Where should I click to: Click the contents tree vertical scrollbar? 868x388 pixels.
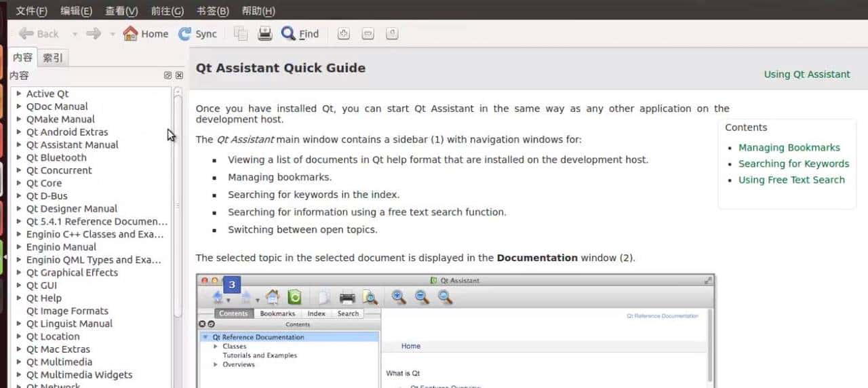(178, 203)
